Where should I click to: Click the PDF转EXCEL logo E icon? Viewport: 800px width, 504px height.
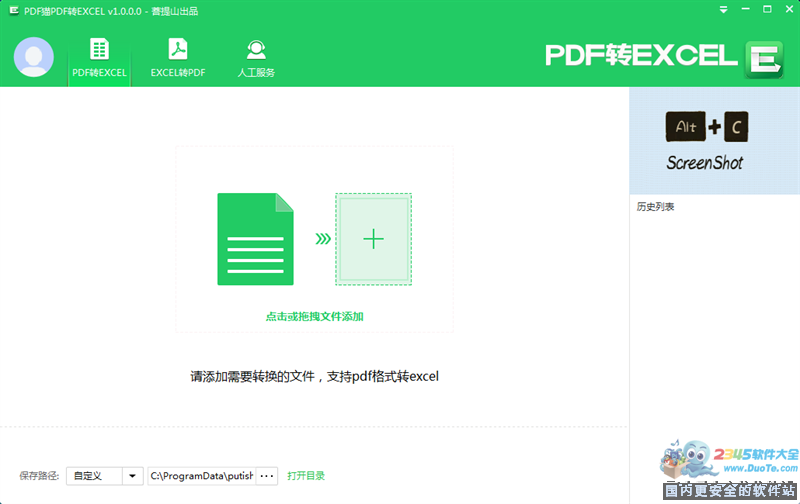pos(764,60)
